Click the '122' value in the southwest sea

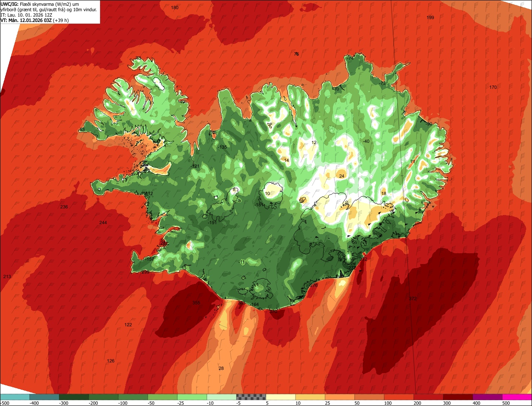(128, 325)
